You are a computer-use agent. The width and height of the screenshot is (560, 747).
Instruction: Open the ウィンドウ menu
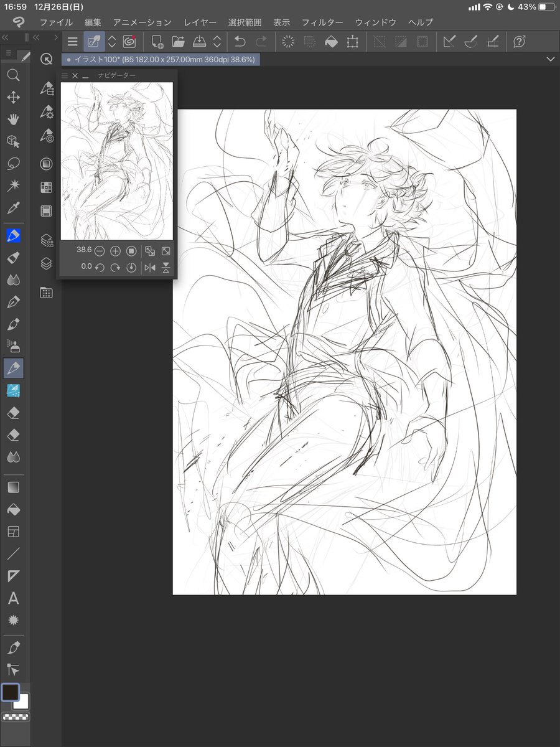(376, 22)
